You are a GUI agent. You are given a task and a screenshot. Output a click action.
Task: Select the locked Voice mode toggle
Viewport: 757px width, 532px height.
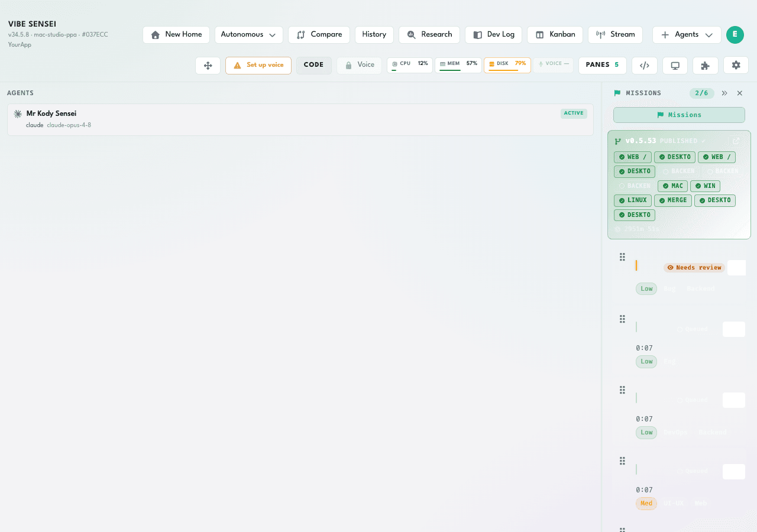tap(360, 65)
